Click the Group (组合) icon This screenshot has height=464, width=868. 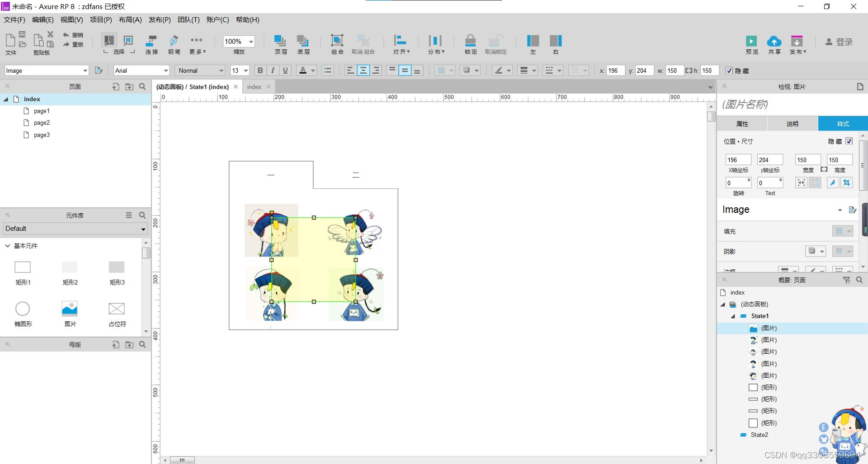[337, 41]
